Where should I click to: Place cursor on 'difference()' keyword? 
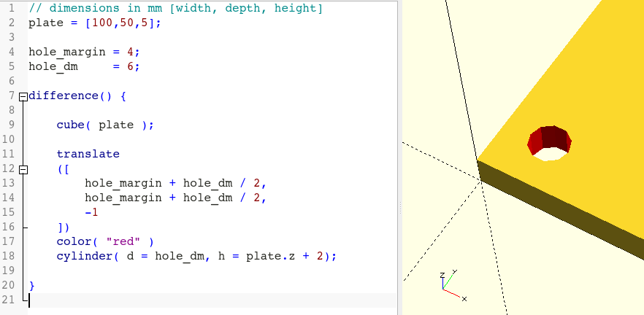click(70, 96)
